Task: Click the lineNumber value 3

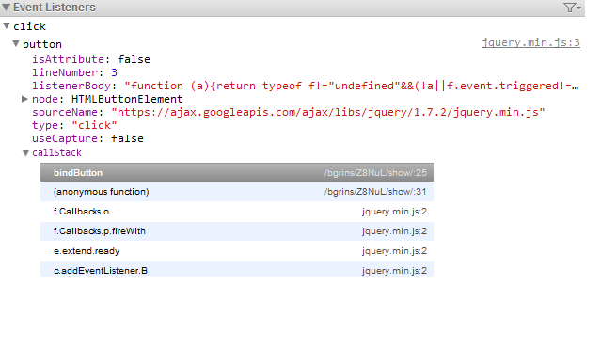Action: click(114, 72)
